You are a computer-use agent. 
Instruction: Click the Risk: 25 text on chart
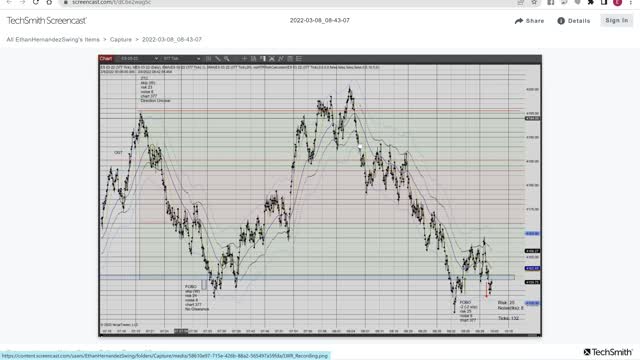[506, 303]
